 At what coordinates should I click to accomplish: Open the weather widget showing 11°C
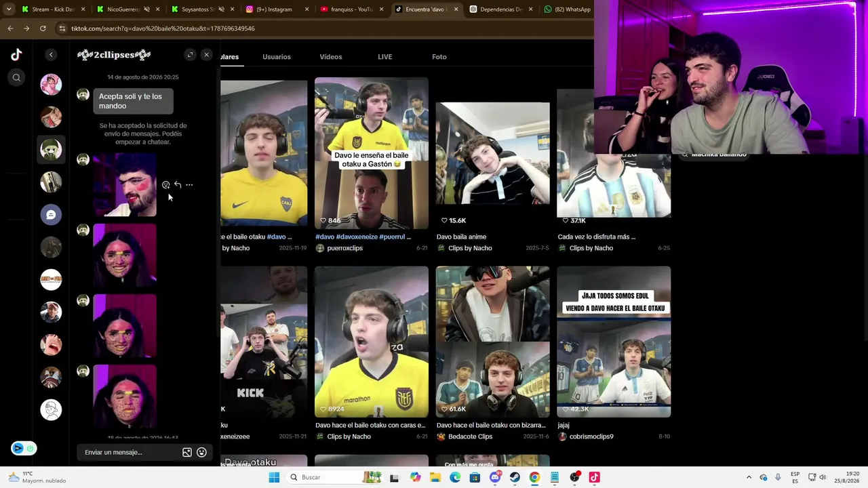(37, 478)
